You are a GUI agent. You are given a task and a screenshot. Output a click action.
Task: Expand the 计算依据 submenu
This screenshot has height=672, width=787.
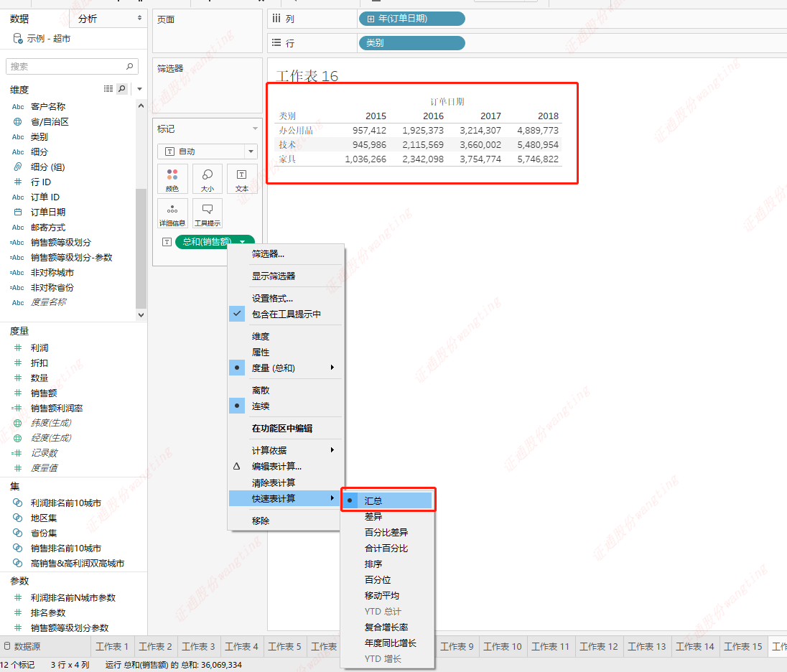(286, 450)
